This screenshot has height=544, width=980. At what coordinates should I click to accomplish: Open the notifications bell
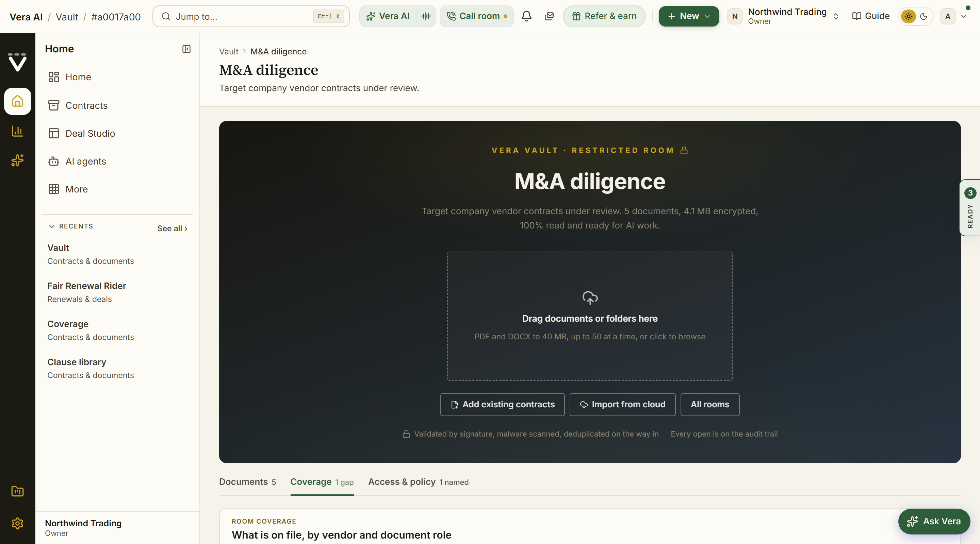(x=526, y=16)
